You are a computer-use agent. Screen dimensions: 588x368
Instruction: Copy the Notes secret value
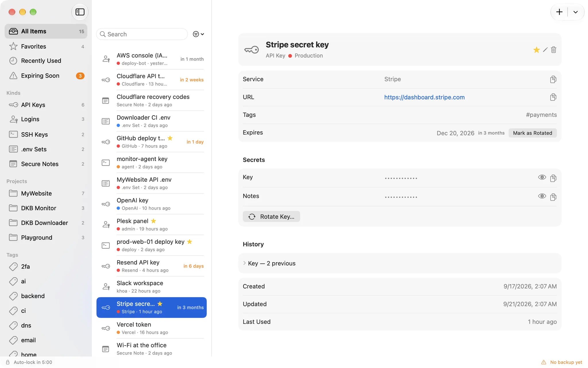pyautogui.click(x=553, y=197)
